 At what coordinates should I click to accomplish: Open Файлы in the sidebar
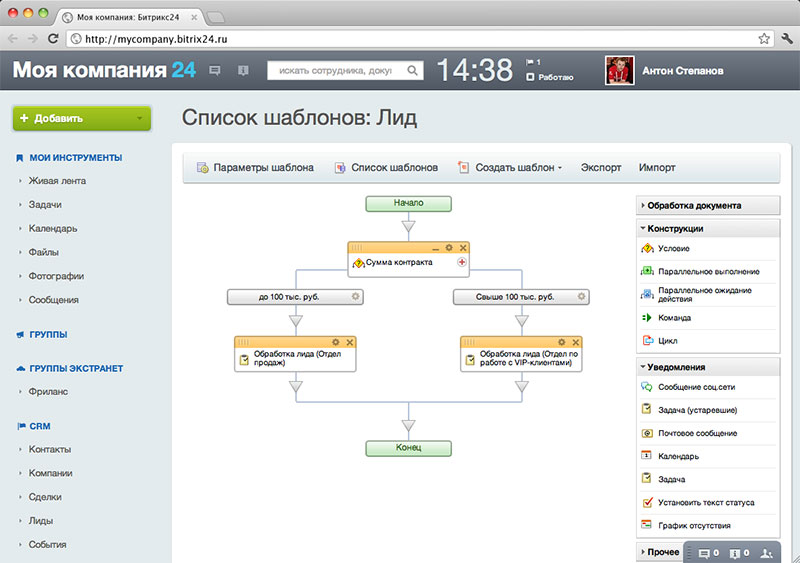coord(43,252)
